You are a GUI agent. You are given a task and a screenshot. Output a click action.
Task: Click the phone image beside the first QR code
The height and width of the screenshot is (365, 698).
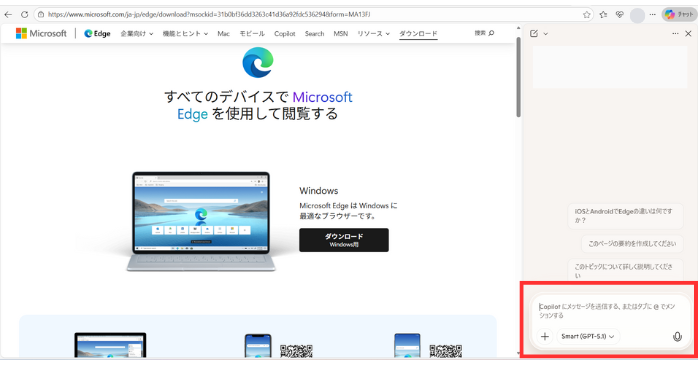click(258, 346)
